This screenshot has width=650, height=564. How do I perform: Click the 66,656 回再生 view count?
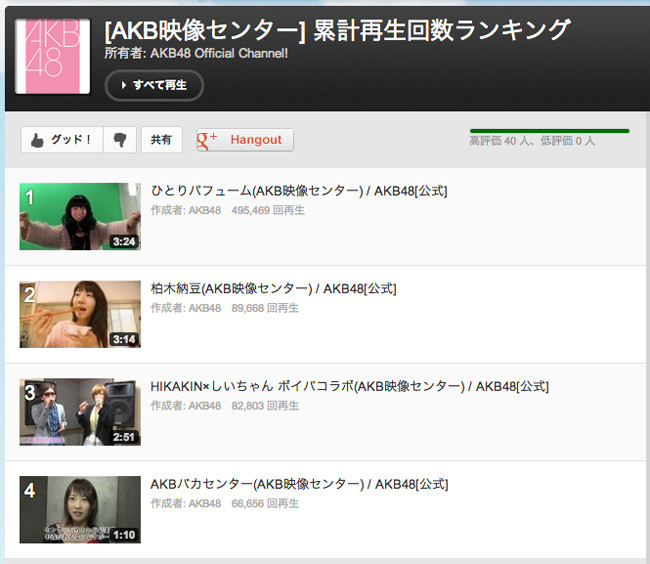tap(265, 504)
